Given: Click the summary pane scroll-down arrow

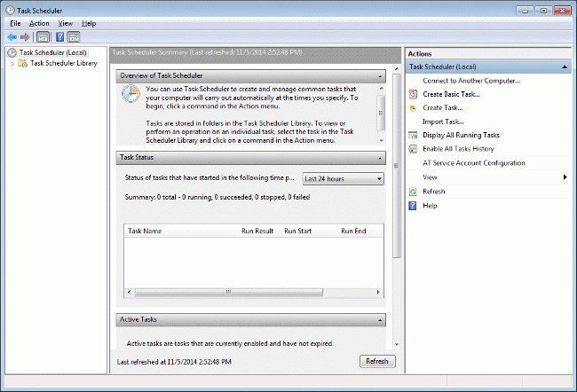Looking at the screenshot, I should (x=397, y=345).
